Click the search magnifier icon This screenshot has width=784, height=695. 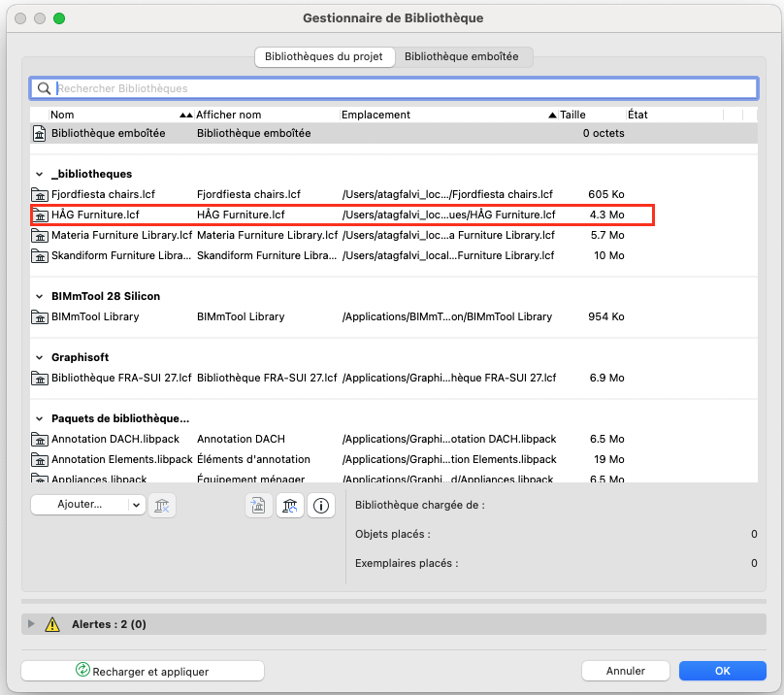tap(44, 88)
